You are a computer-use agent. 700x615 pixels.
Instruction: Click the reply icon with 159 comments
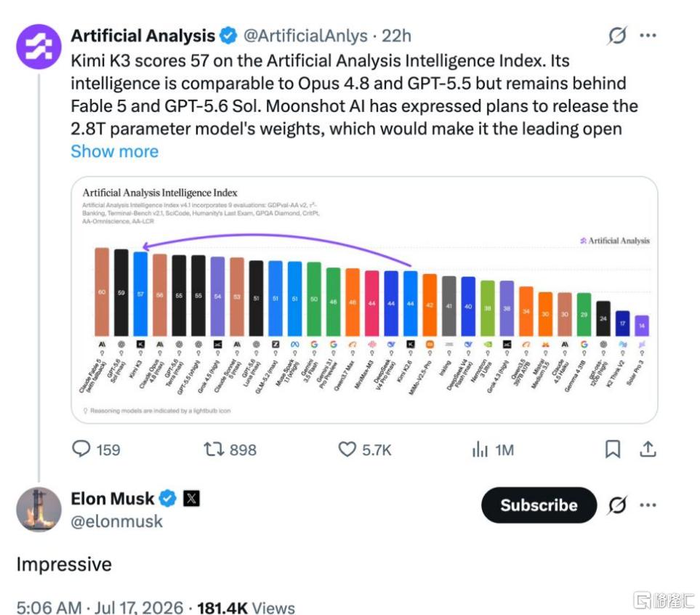pos(81,449)
